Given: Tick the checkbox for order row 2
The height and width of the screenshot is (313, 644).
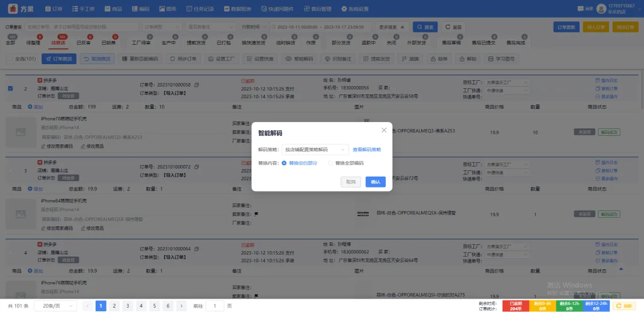Looking at the screenshot, I should pos(10,88).
